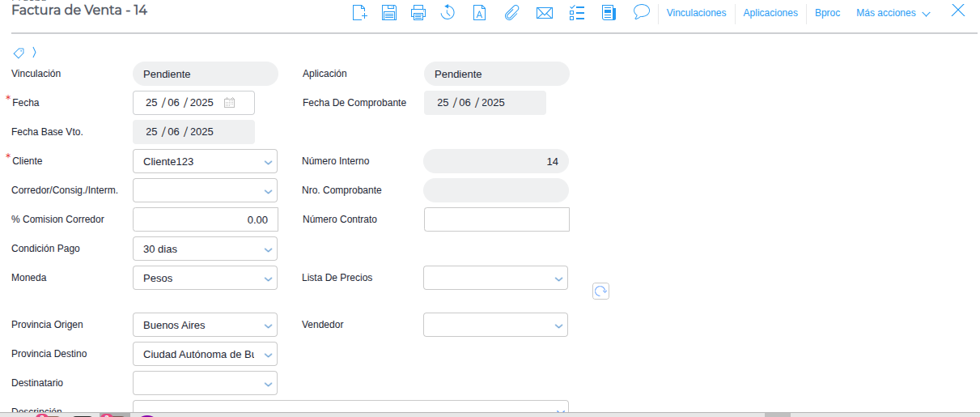Click the % Comision Corredor input field

tap(206, 219)
